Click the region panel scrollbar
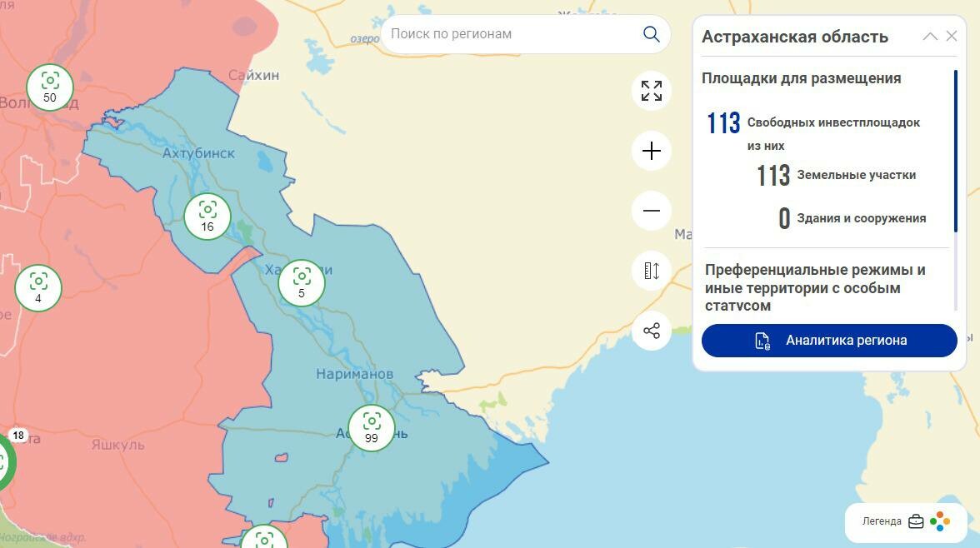980x548 pixels. coord(956,150)
